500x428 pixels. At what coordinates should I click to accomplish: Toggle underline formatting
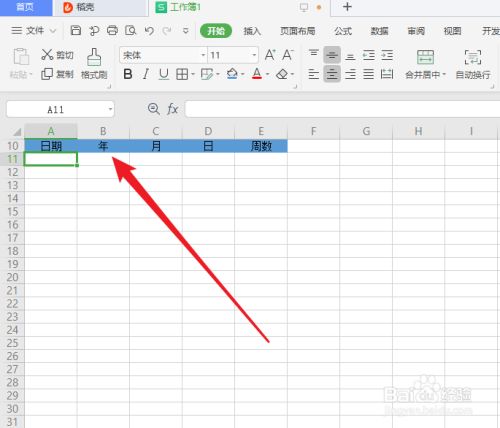click(164, 74)
